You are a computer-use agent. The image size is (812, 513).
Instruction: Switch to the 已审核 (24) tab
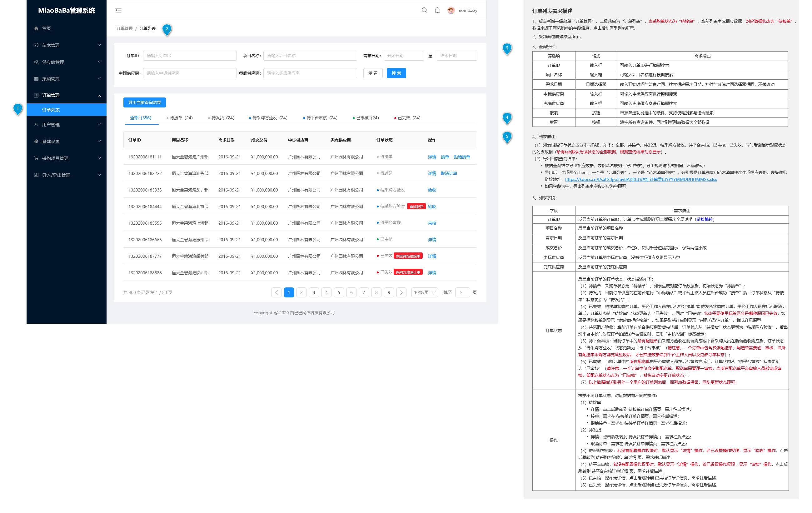(x=366, y=118)
